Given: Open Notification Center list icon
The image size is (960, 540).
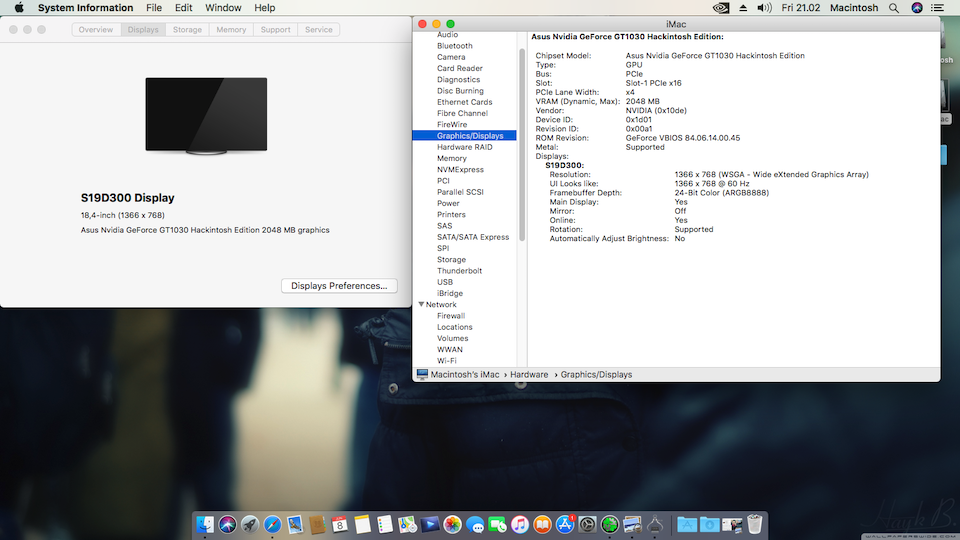Looking at the screenshot, I should point(937,8).
